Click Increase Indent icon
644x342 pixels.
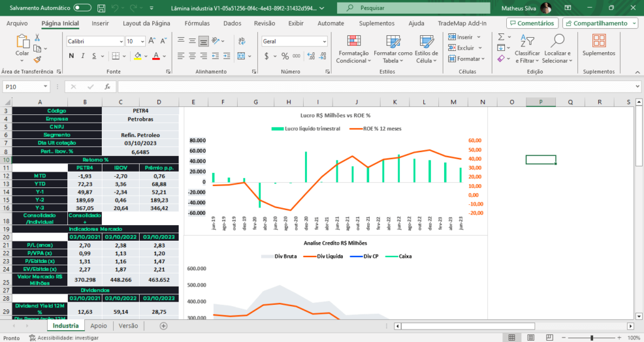[x=226, y=56]
